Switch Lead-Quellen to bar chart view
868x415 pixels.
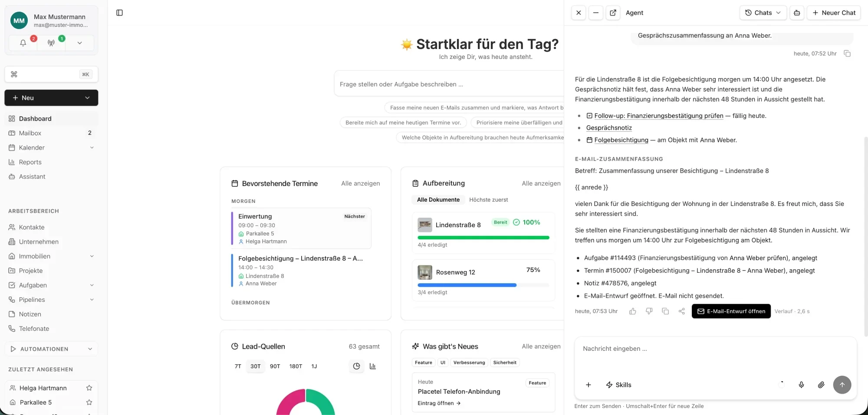[373, 366]
